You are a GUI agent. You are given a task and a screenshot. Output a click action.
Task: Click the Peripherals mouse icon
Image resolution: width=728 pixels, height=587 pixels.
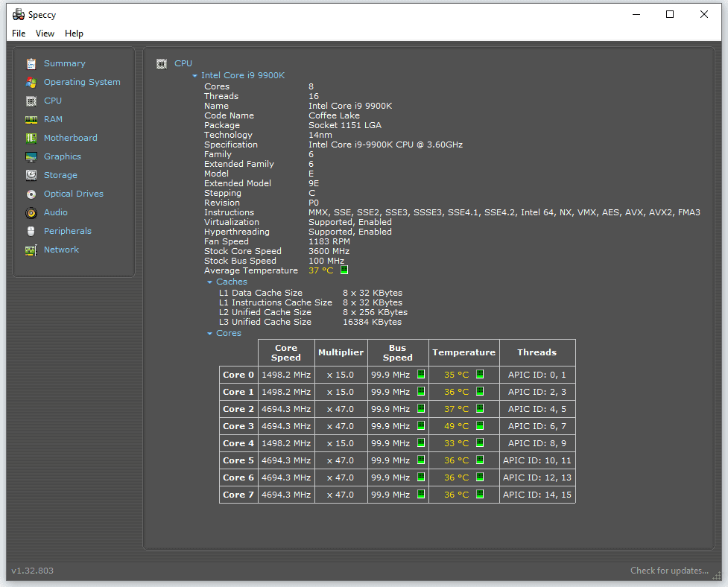(x=31, y=232)
